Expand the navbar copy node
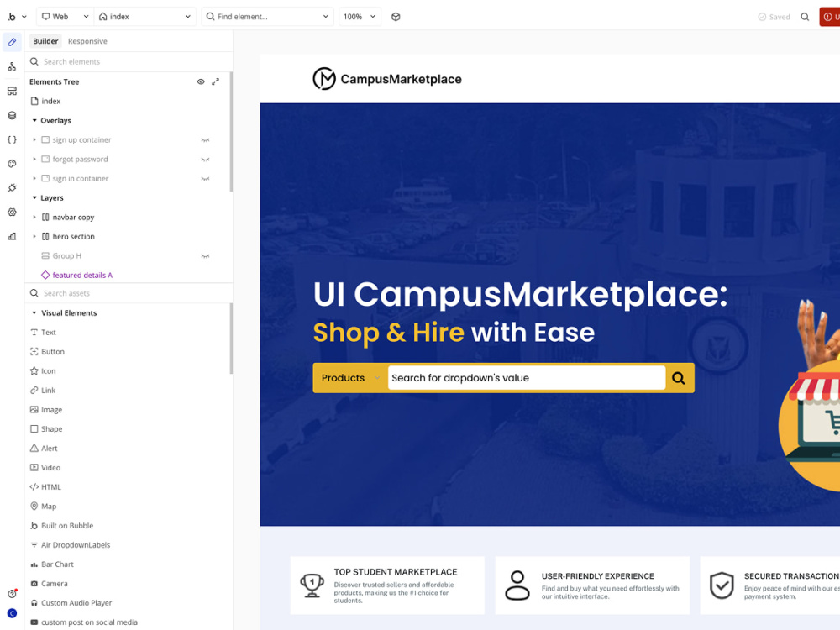Screen dimensions: 840x630 34,217
